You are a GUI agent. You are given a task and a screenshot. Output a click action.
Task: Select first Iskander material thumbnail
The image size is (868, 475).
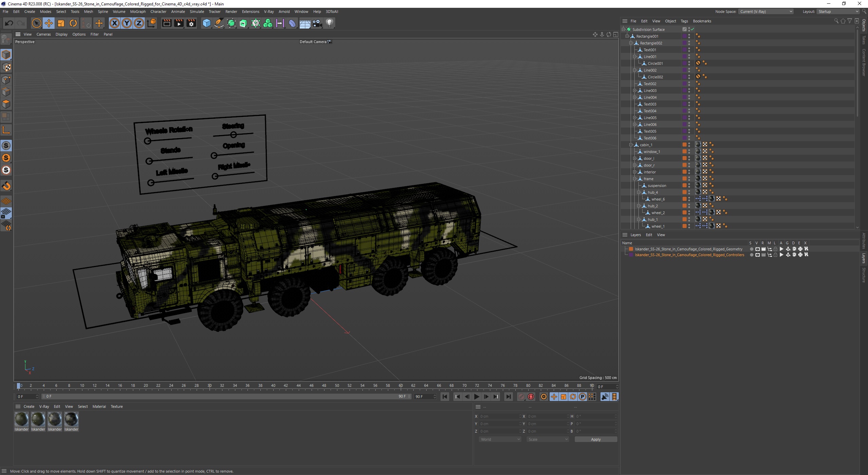(x=21, y=419)
